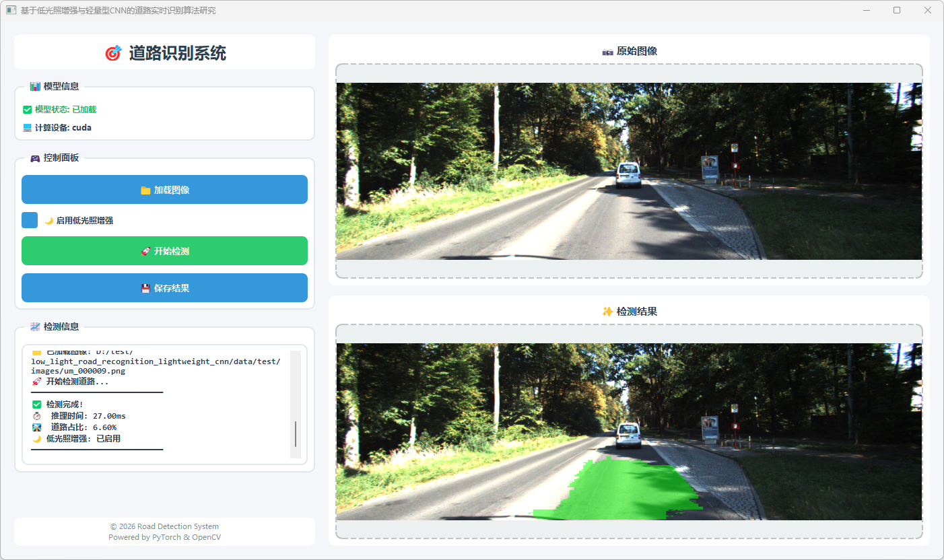Screen dimensions: 944x560
Task: Click the computer icon by 计算设备: cuda
Action: pos(28,128)
